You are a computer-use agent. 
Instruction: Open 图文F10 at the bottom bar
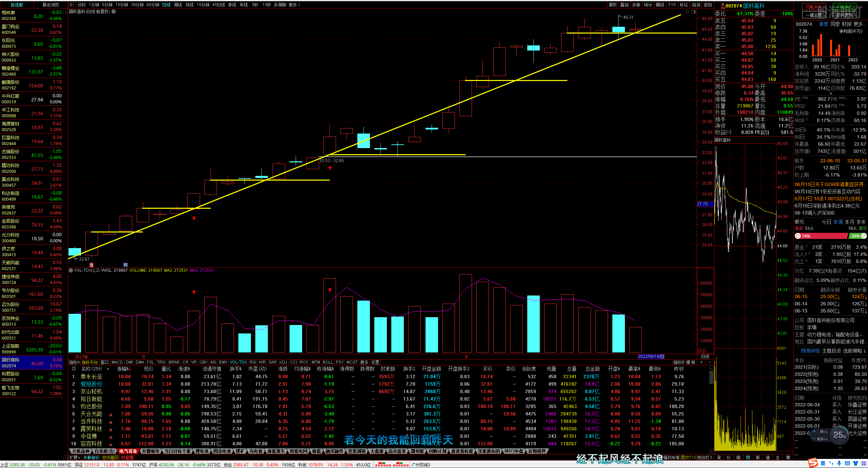click(x=689, y=457)
